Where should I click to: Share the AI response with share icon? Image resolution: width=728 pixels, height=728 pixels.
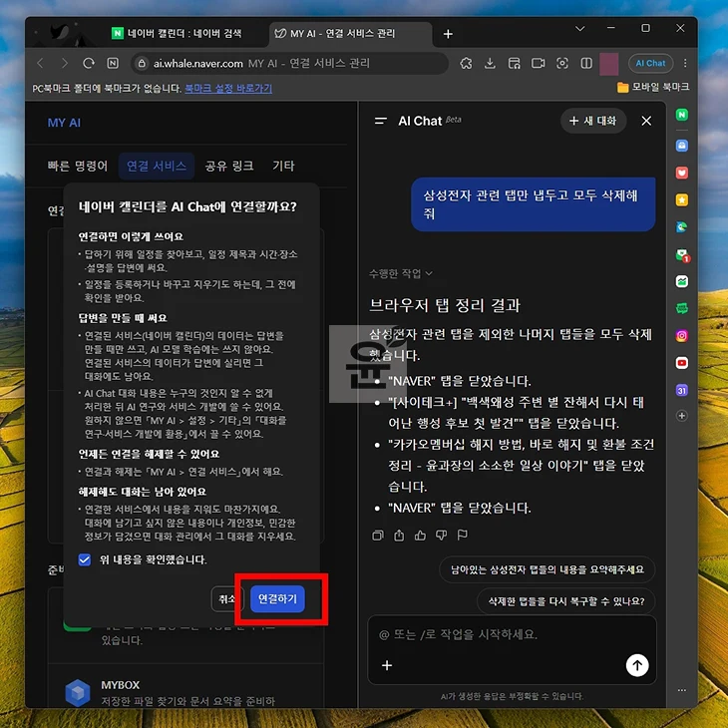[399, 536]
